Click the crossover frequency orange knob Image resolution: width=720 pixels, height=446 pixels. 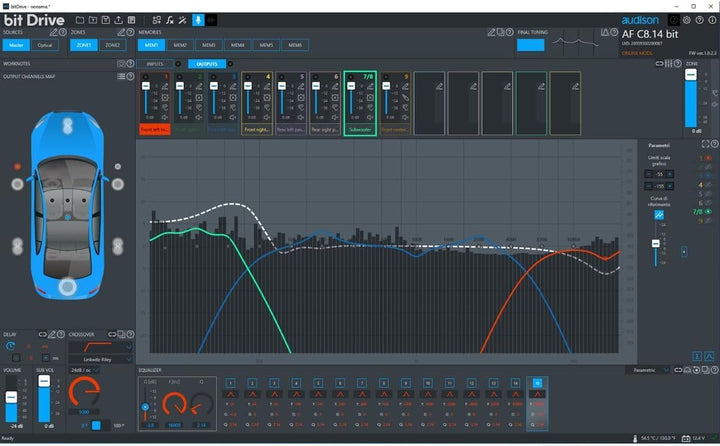(84, 392)
